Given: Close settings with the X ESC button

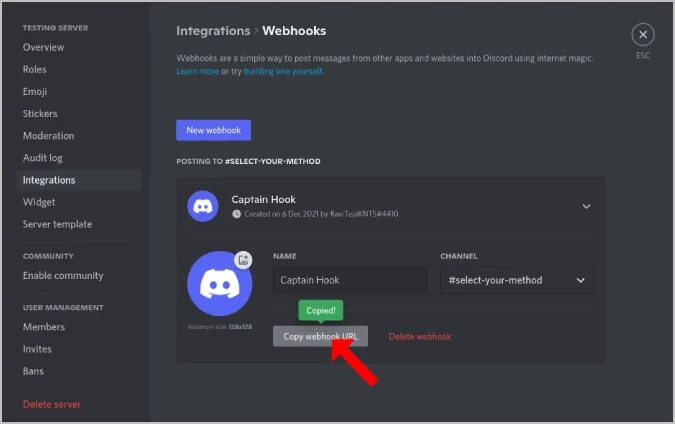Looking at the screenshot, I should coord(643,34).
